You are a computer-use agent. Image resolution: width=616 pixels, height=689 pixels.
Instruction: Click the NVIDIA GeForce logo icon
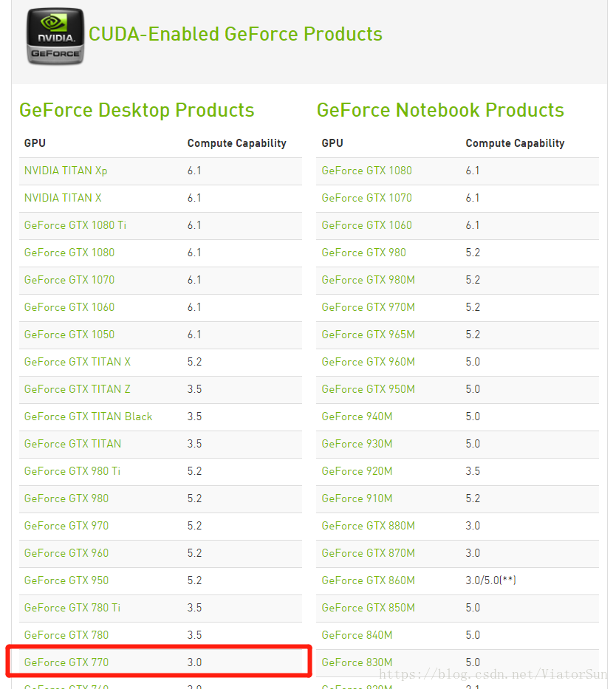click(55, 36)
